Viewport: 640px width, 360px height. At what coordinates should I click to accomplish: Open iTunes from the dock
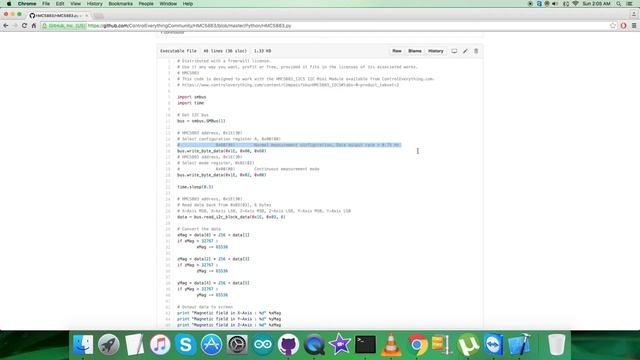click(160, 345)
